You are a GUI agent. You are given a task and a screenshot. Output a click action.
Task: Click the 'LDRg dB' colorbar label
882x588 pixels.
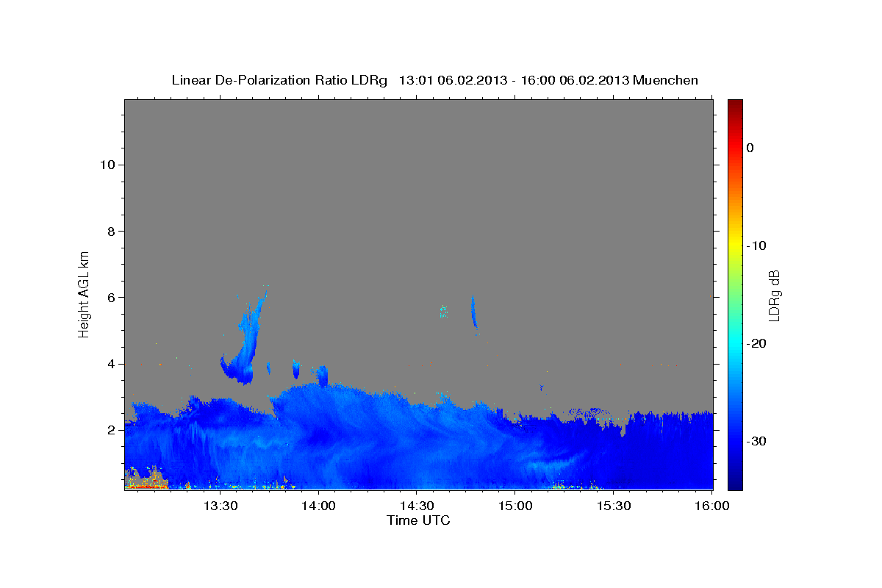(x=773, y=295)
